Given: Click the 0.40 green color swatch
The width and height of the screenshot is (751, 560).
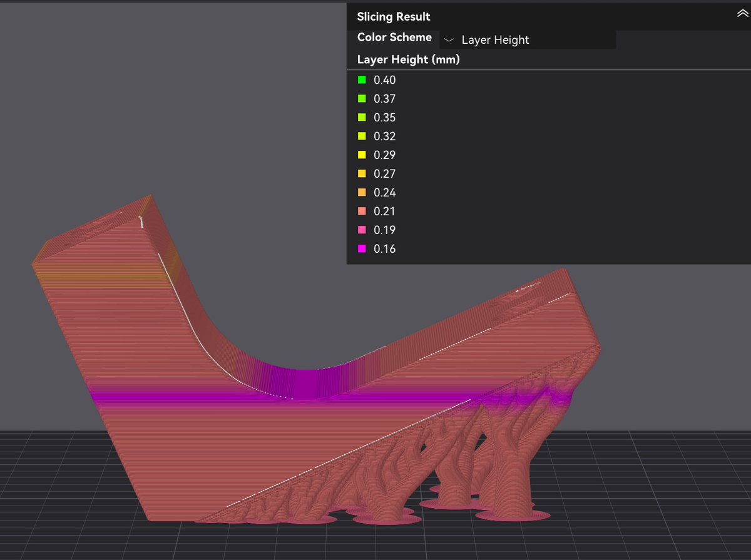Looking at the screenshot, I should tap(362, 79).
